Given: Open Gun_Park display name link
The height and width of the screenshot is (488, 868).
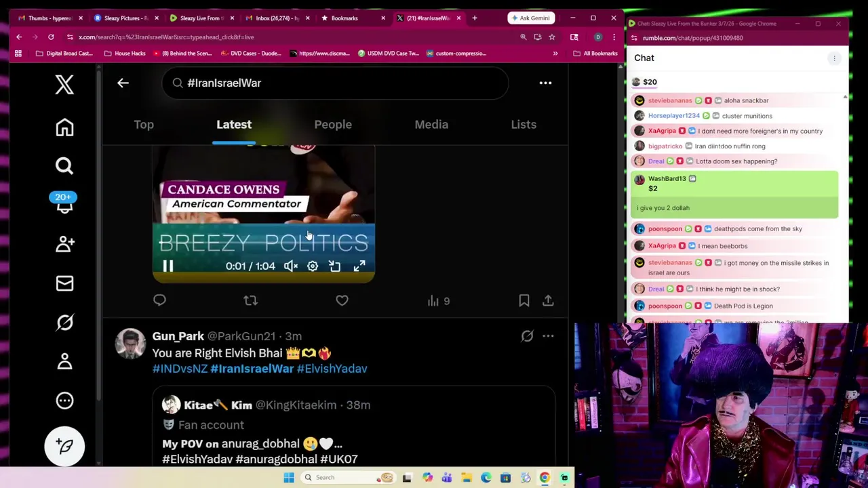Looking at the screenshot, I should click(x=178, y=336).
